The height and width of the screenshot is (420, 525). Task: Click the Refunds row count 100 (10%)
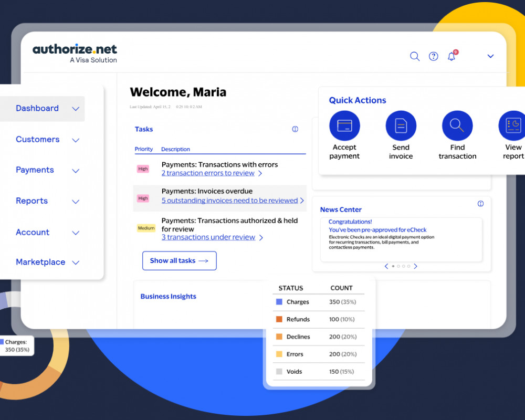342,319
